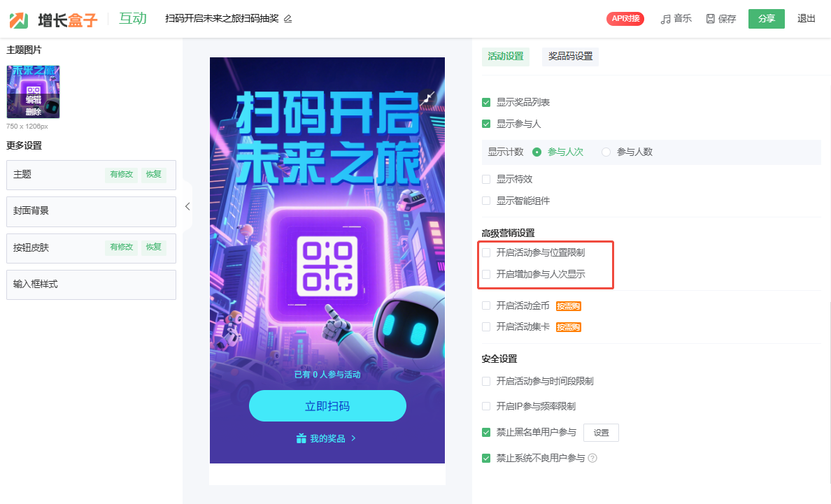This screenshot has height=504, width=831.
Task: Select the 参与人数 radio option
Action: point(606,152)
